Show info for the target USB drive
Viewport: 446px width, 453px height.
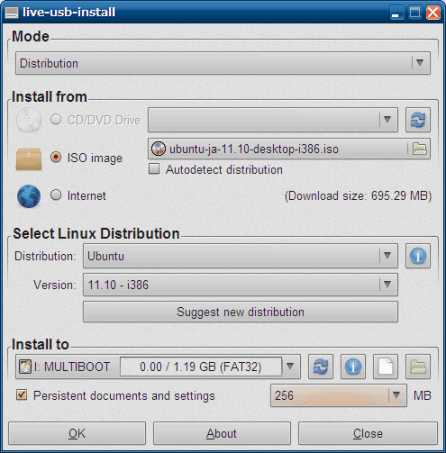(353, 367)
